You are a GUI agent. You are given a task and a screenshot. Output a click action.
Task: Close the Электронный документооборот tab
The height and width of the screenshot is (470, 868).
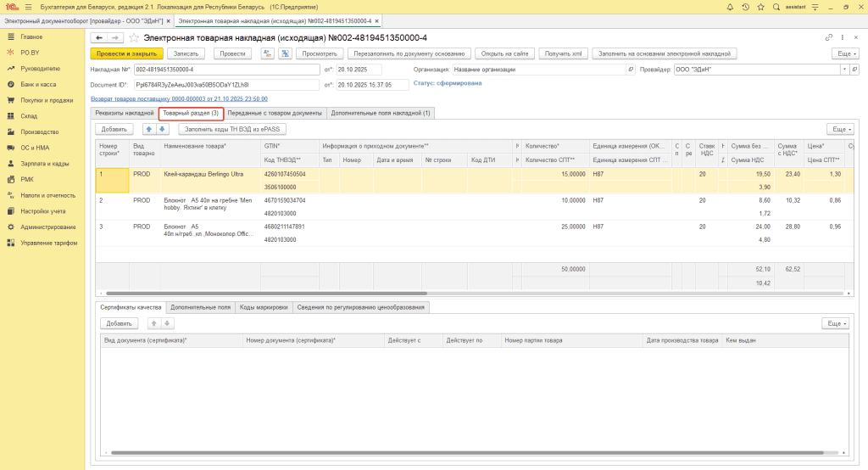[x=168, y=20]
